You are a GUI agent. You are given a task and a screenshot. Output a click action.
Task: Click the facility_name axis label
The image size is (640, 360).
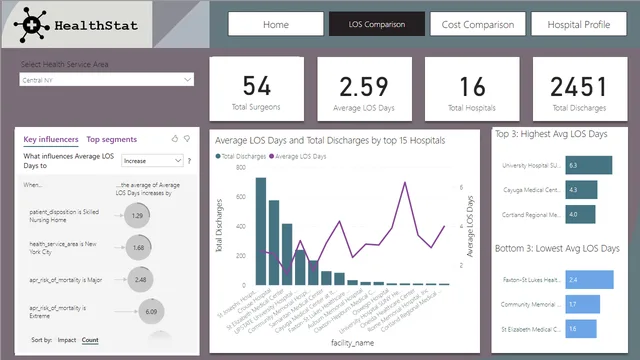coord(353,343)
